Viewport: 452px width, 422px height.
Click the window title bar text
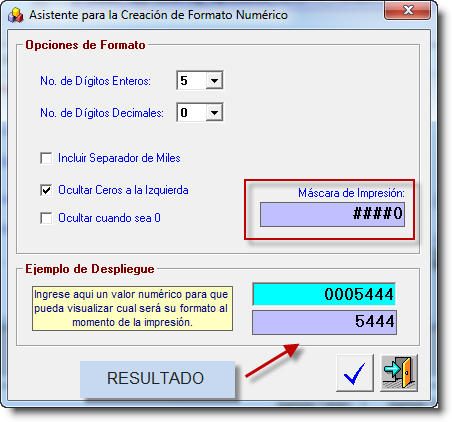pyautogui.click(x=158, y=15)
